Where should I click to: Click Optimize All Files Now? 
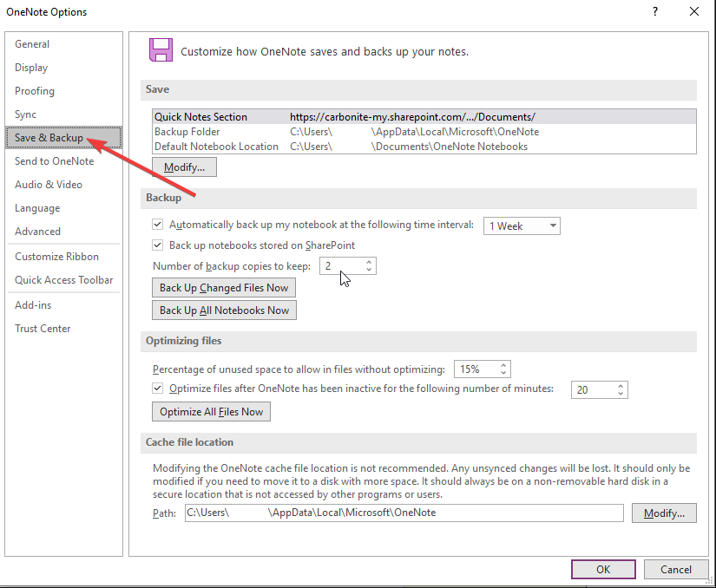point(211,411)
